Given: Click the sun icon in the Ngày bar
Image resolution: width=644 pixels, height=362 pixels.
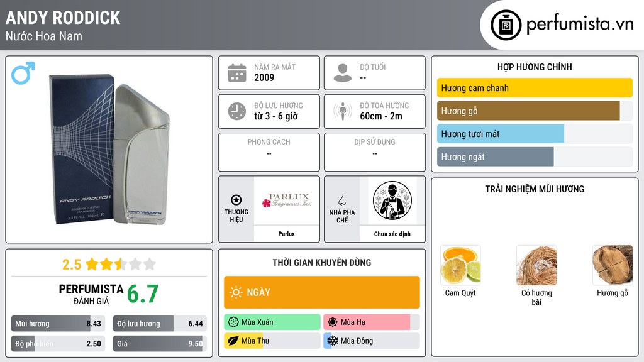Looking at the screenshot, I should coord(236,292).
